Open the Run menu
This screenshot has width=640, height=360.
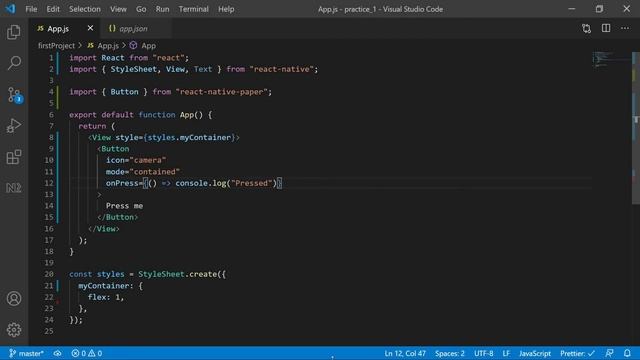(x=162, y=9)
